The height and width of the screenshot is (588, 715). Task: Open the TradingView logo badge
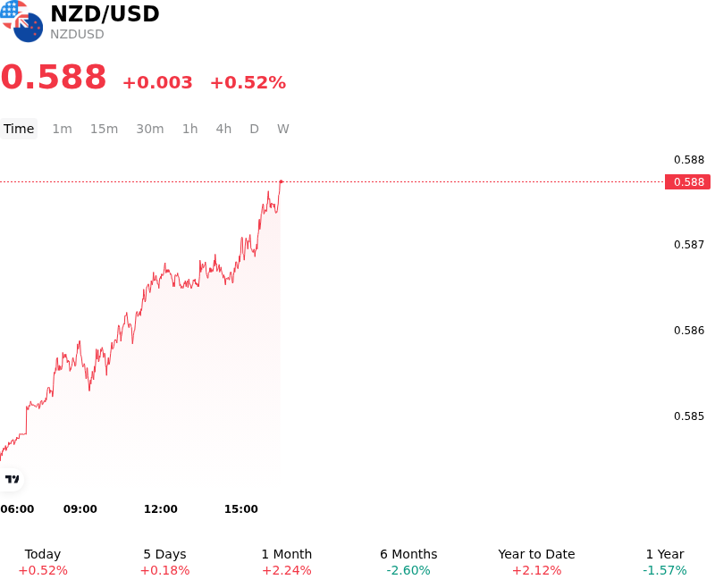click(x=12, y=479)
